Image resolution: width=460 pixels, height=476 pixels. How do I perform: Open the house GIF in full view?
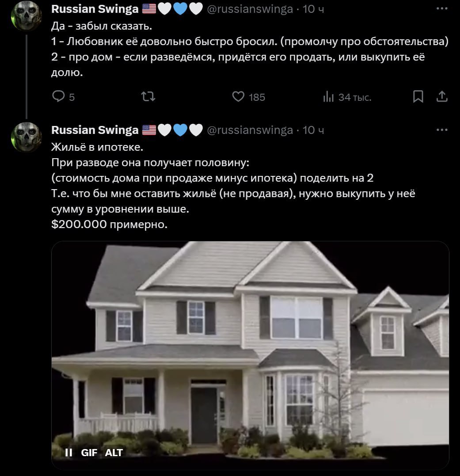pos(250,355)
